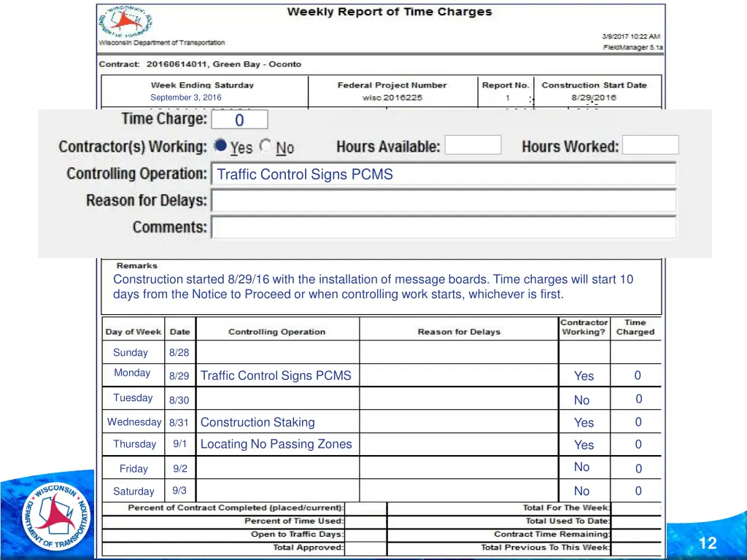
Task: Click the Remarks text about construction start
Action: (x=373, y=287)
